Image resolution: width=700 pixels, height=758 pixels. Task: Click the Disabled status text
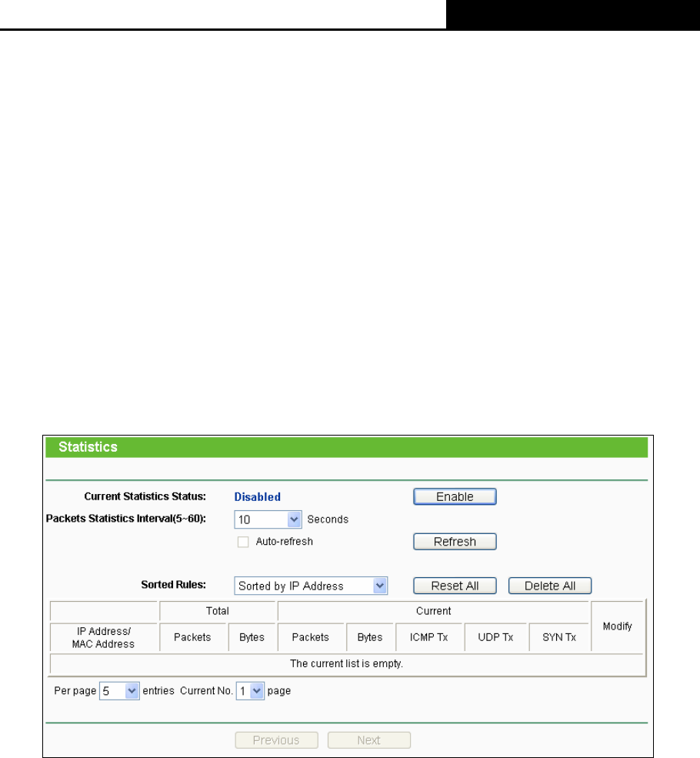pos(258,497)
